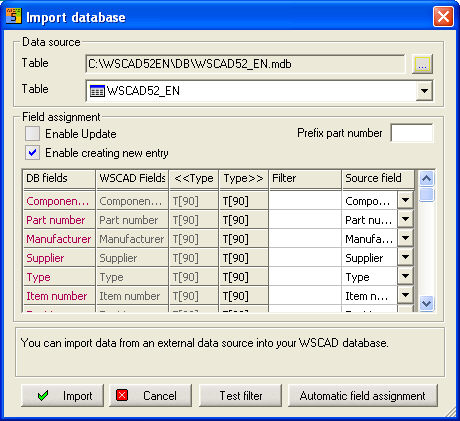Click the table icon beside WSCAD52_EN
This screenshot has height=421, width=460.
97,91
